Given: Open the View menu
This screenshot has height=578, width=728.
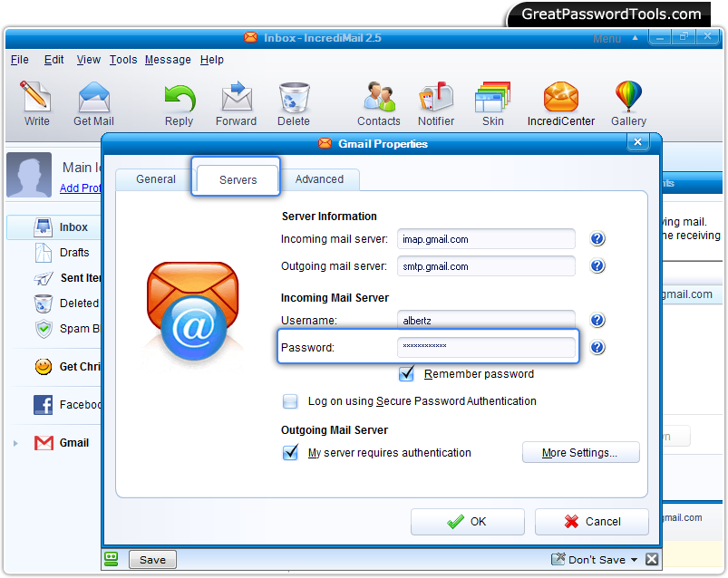Looking at the screenshot, I should [x=88, y=60].
